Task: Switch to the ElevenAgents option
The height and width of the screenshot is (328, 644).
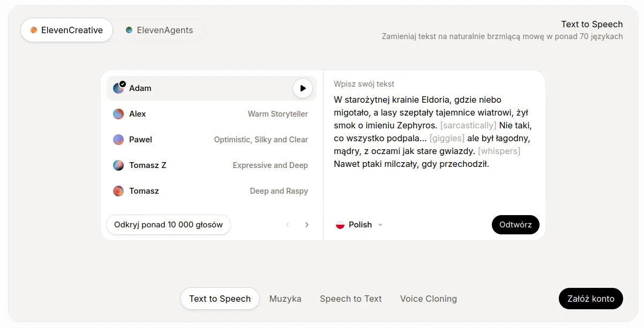Action: (159, 30)
